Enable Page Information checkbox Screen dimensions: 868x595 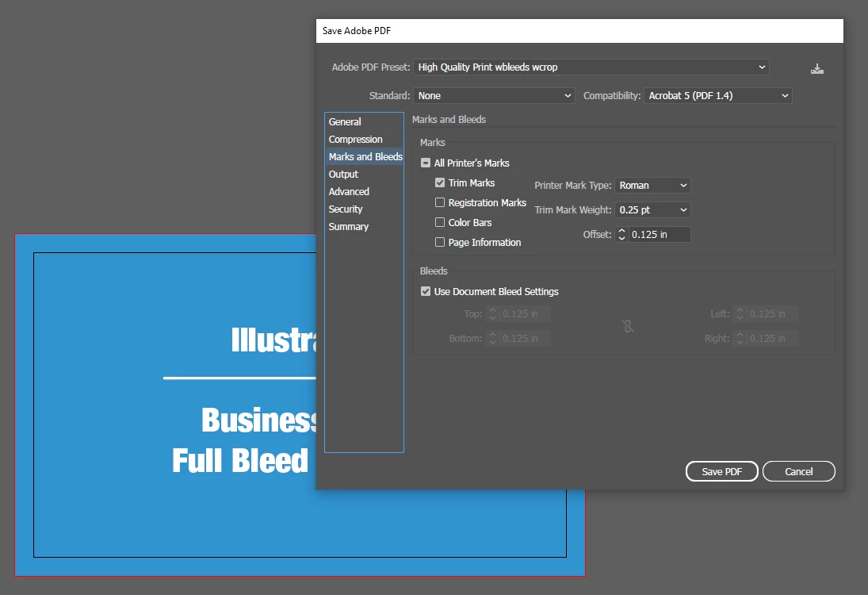click(440, 242)
